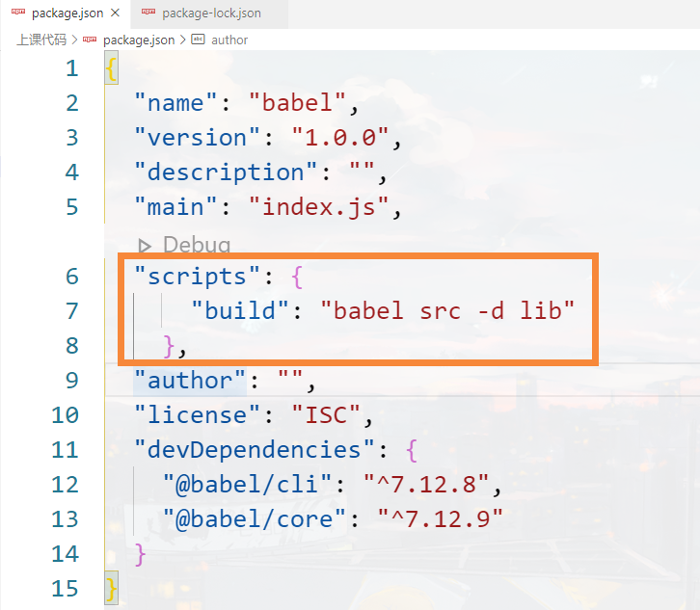Click the npm icon on package-lock.json tab
Image resolution: width=700 pixels, height=610 pixels.
click(x=148, y=13)
